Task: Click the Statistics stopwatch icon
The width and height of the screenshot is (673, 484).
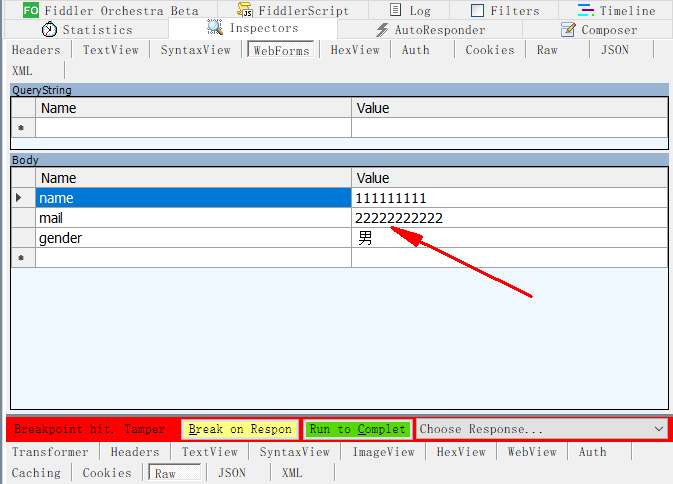Action: [49, 29]
